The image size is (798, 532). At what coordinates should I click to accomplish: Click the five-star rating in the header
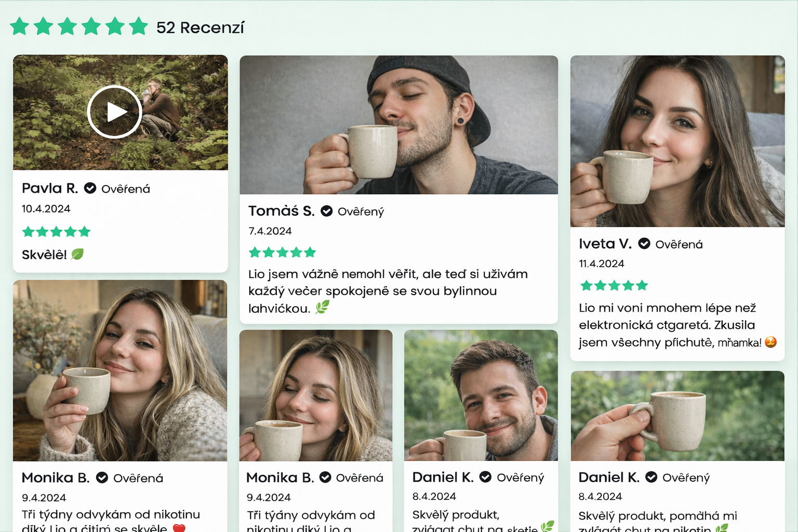pos(79,26)
